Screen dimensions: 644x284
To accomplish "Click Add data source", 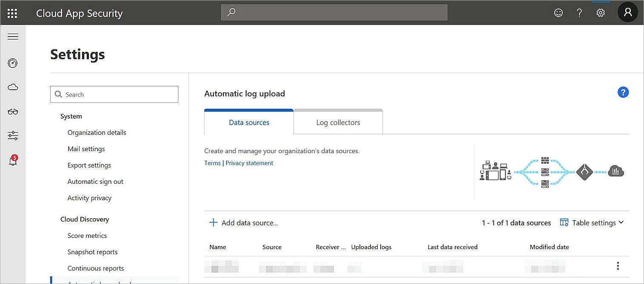I will point(244,222).
